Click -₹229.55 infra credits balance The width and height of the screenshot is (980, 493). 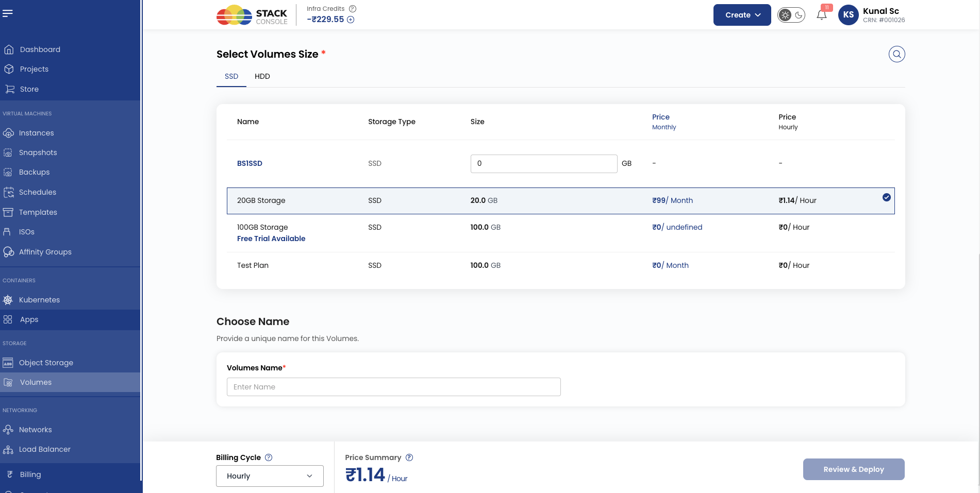click(x=325, y=20)
